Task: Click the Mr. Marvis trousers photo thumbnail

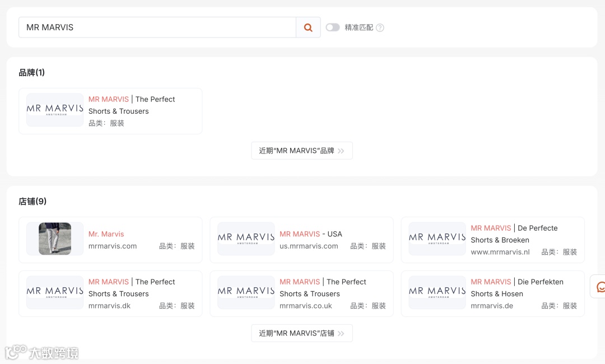Action: [55, 239]
